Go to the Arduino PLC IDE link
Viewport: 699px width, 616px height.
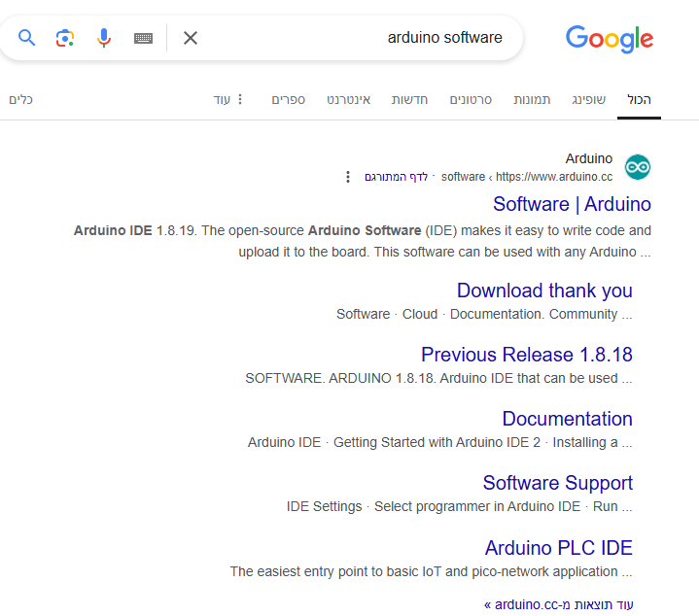[x=558, y=548]
